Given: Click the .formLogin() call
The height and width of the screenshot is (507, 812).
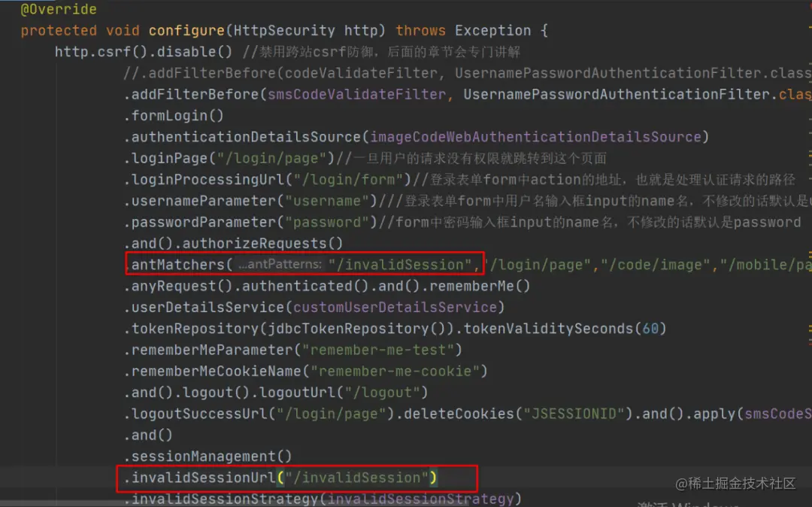Looking at the screenshot, I should pyautogui.click(x=174, y=115).
